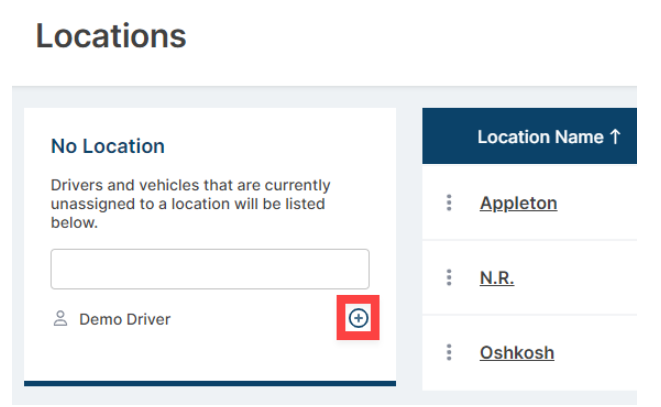This screenshot has height=407, width=661.
Task: Open the Appleton location link
Action: [519, 203]
